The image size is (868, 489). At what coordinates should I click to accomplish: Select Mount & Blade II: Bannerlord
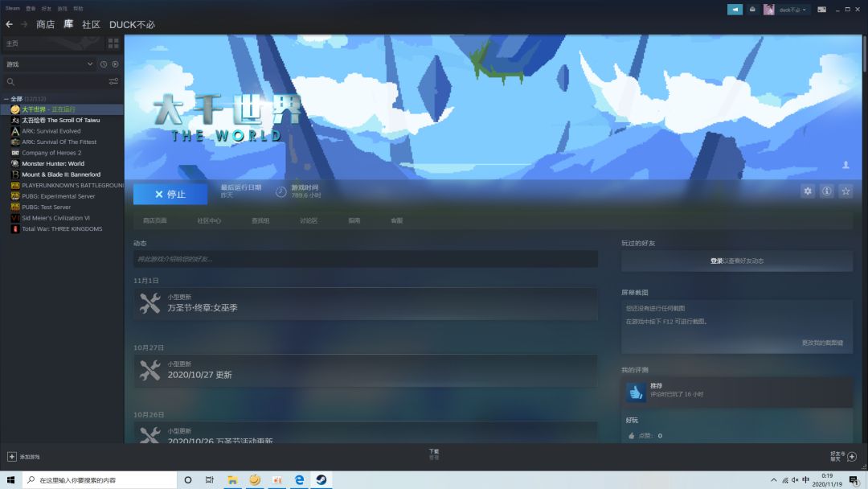(62, 175)
